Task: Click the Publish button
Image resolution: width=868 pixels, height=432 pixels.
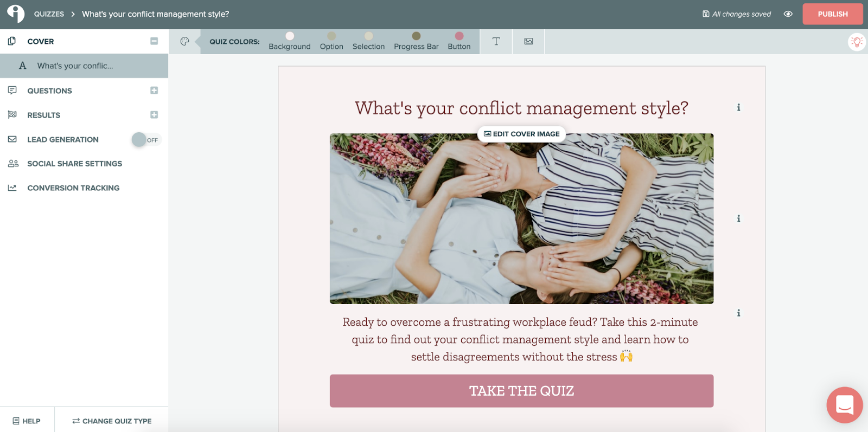Action: pyautogui.click(x=833, y=14)
